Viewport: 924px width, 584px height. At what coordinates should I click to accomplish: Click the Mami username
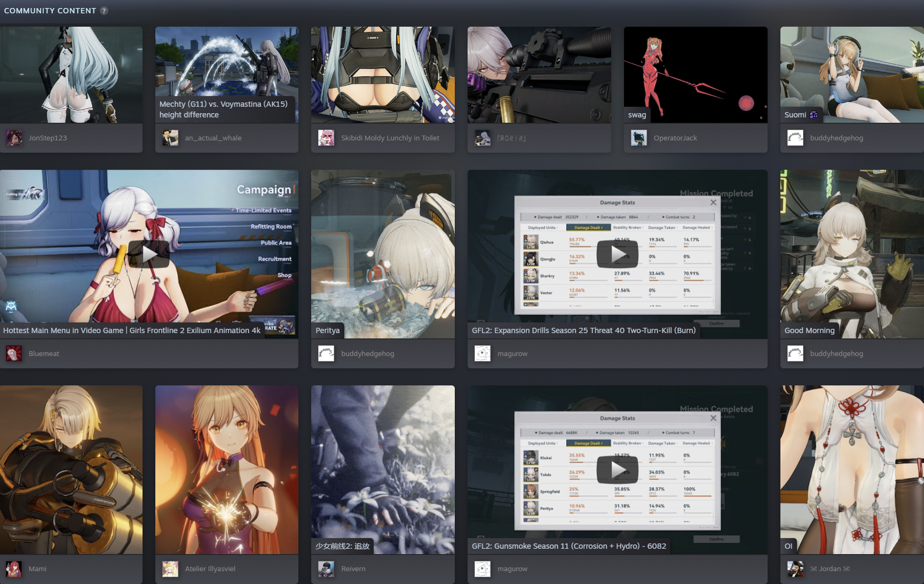(38, 569)
